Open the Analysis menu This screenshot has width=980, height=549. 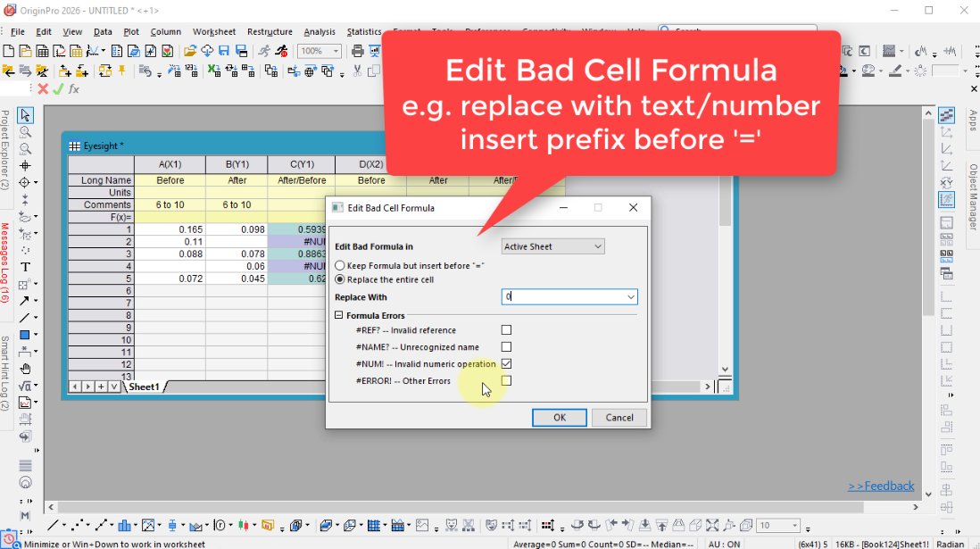(x=320, y=31)
